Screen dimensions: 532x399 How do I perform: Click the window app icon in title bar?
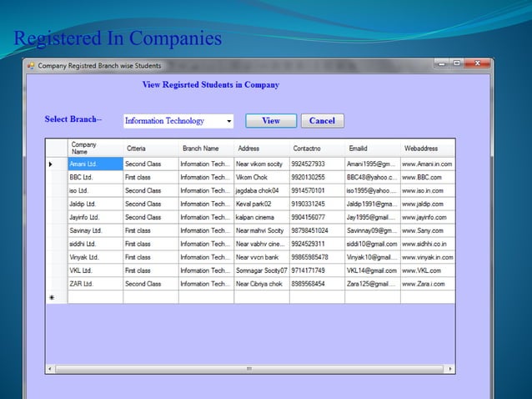[30, 65]
